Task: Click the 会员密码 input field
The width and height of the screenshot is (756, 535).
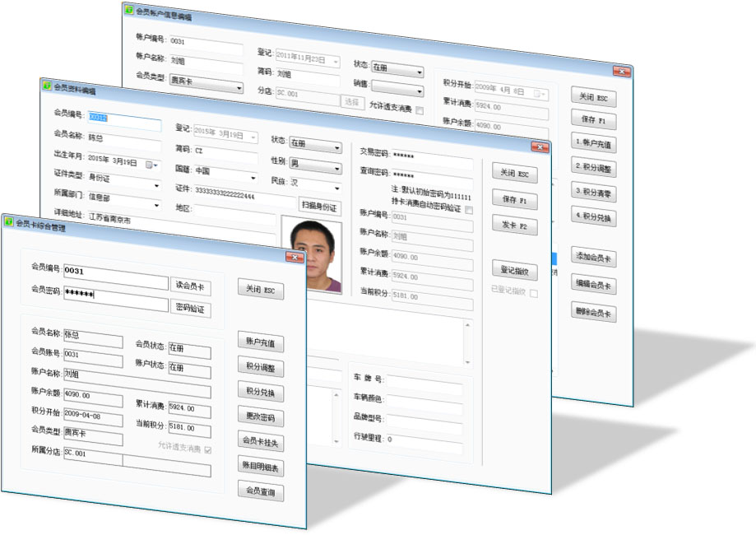Action: coord(115,296)
